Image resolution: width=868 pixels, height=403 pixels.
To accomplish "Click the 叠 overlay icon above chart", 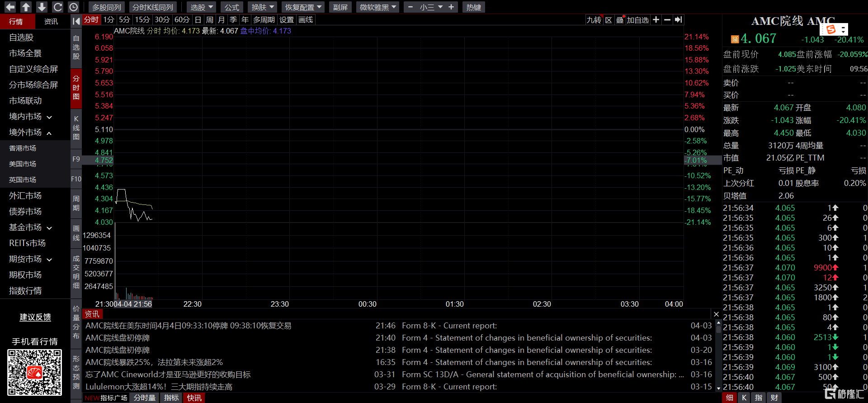I will (620, 20).
